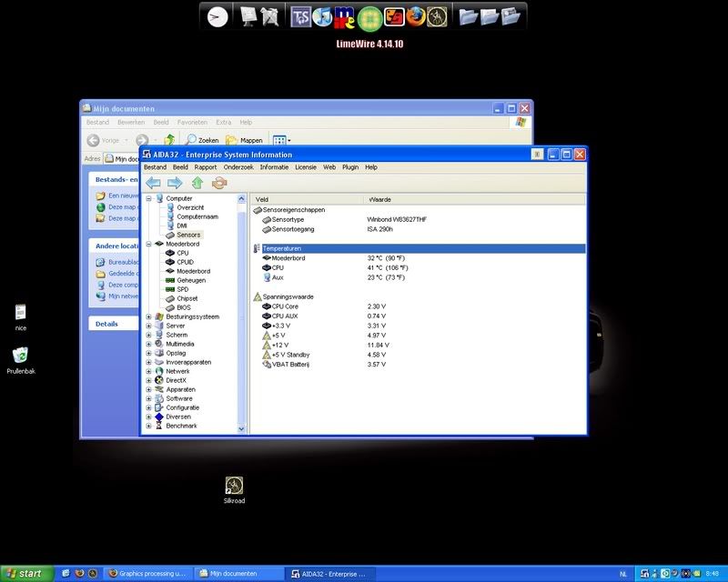728x582 pixels.
Task: Collapse the Moederbord tree node
Action: (x=149, y=244)
